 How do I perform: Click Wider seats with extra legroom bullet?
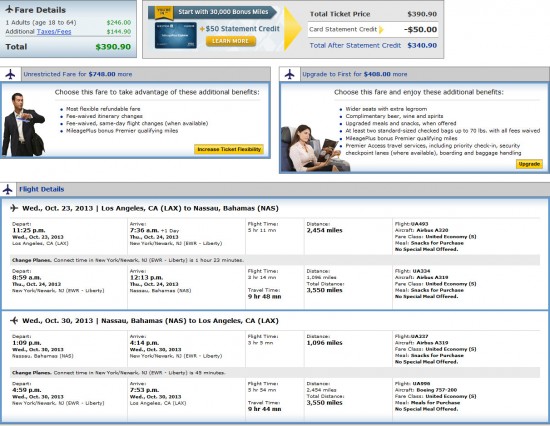[386, 109]
